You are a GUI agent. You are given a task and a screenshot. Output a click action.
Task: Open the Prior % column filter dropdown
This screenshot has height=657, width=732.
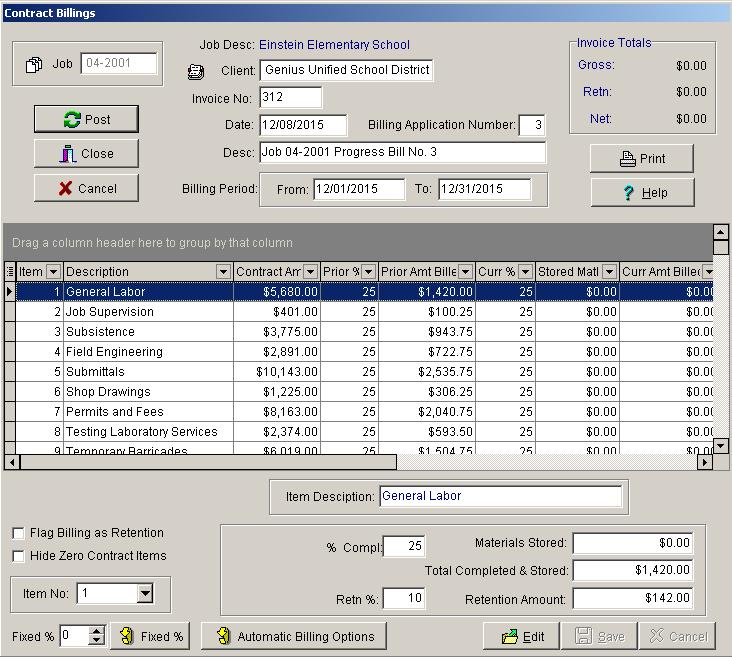pyautogui.click(x=369, y=272)
